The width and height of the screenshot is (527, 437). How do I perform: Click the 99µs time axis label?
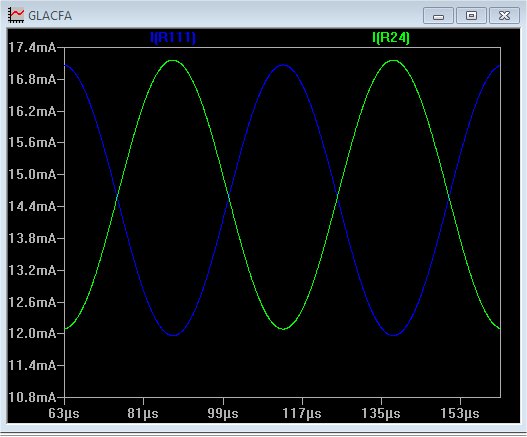[x=223, y=413]
